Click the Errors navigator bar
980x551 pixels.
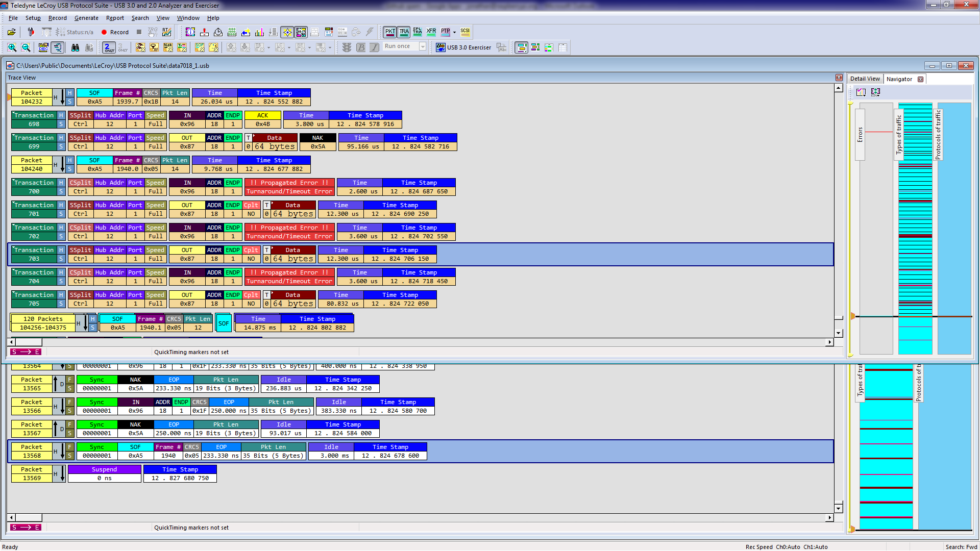(x=860, y=135)
